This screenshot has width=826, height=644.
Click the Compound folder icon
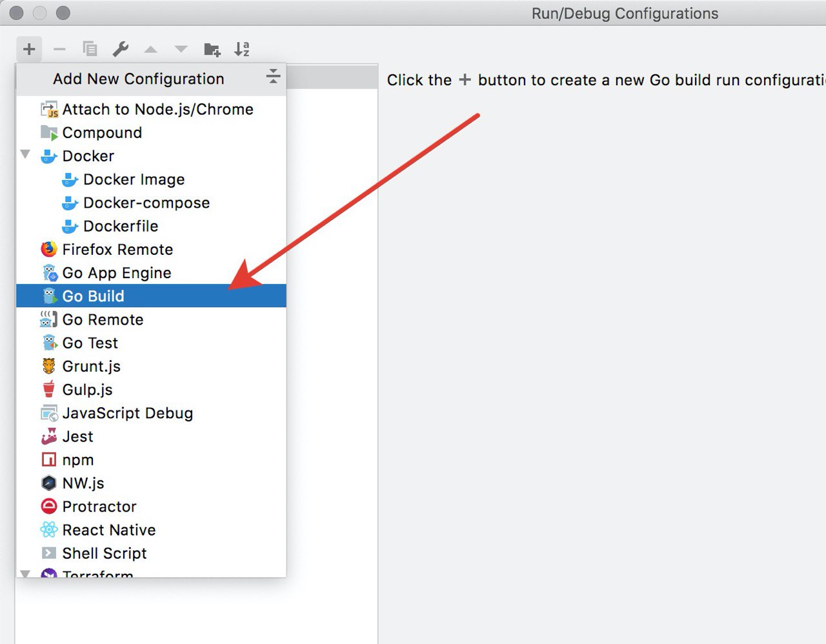pos(49,132)
